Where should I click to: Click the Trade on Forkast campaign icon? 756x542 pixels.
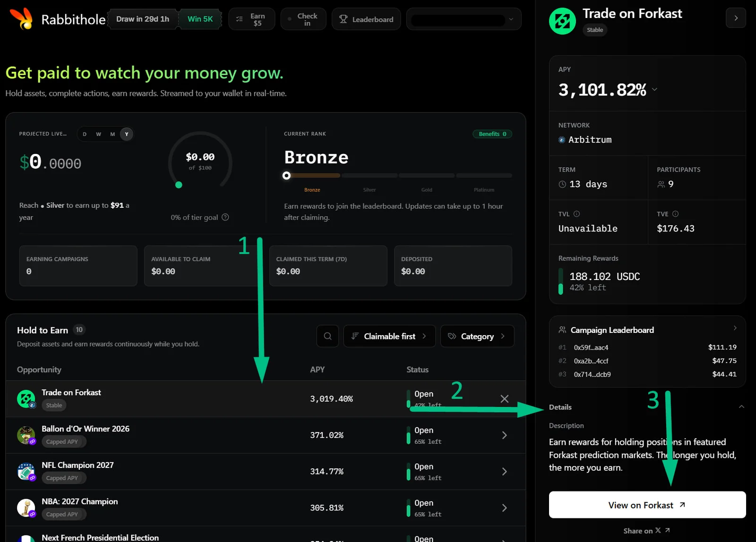26,399
